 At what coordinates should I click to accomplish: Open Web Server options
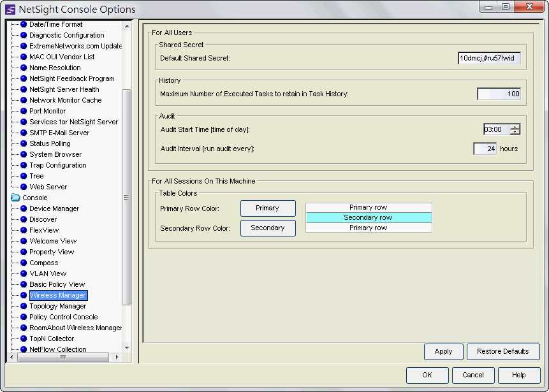(x=48, y=187)
